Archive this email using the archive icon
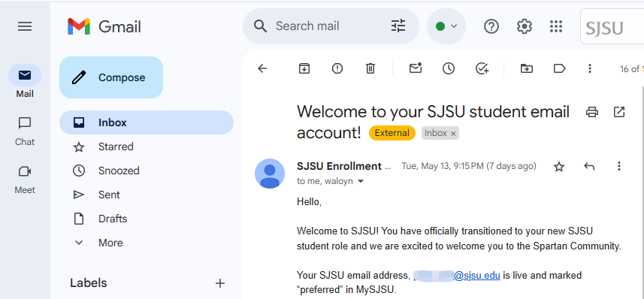 [304, 68]
